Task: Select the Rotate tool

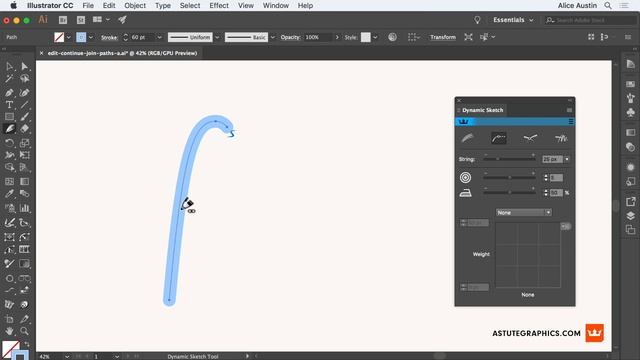Action: [x=9, y=143]
